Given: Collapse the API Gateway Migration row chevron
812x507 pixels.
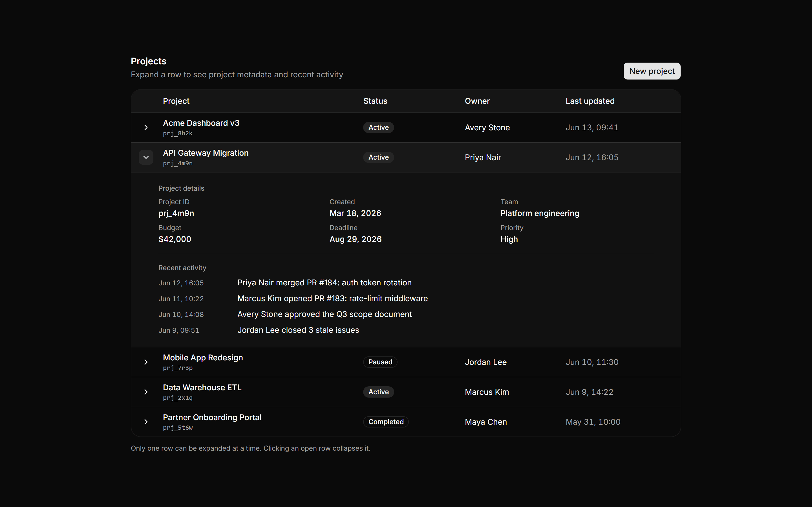Looking at the screenshot, I should pyautogui.click(x=146, y=157).
